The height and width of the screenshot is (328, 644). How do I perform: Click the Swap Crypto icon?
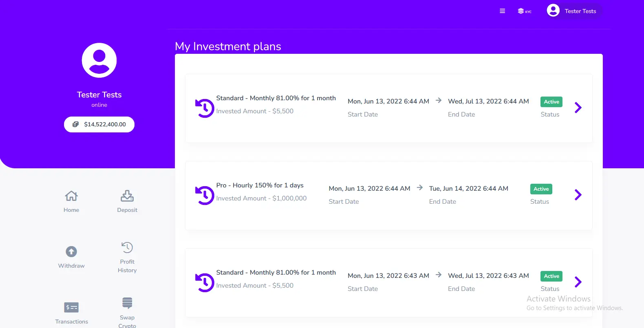coord(127,303)
